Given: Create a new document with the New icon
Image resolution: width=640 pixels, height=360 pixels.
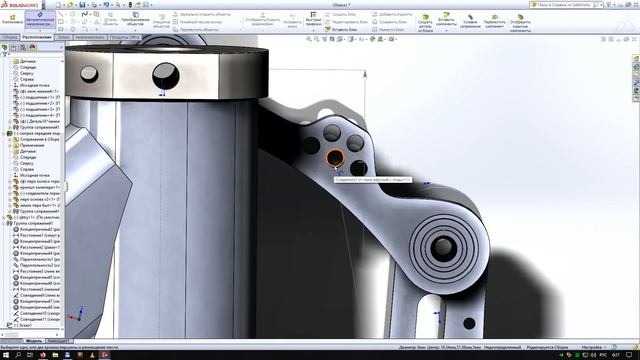Looking at the screenshot, I should pyautogui.click(x=58, y=5).
